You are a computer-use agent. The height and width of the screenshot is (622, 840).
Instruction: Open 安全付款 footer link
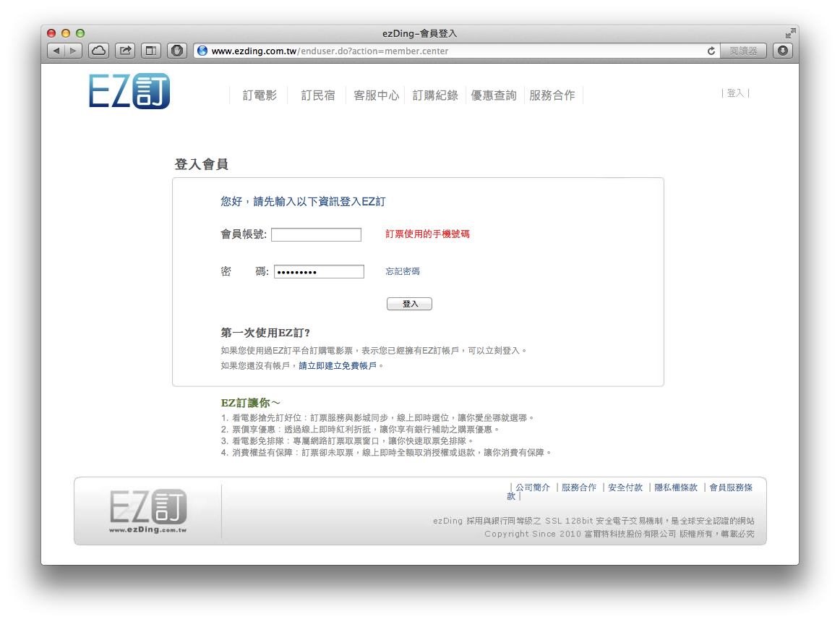[625, 487]
